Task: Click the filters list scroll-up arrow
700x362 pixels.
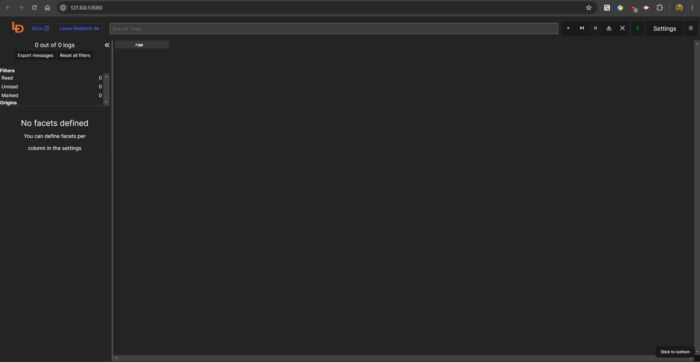Action: click(x=106, y=76)
